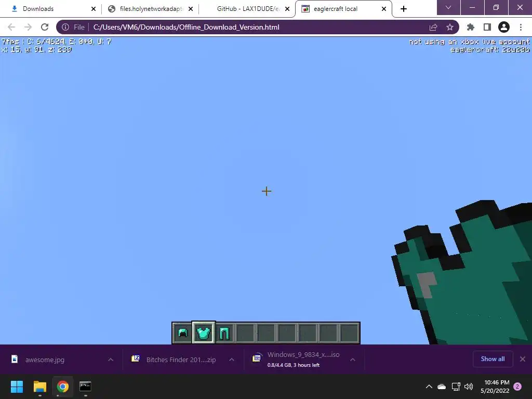The height and width of the screenshot is (399, 532).
Task: Open File Explorer from taskbar
Action: point(39,387)
